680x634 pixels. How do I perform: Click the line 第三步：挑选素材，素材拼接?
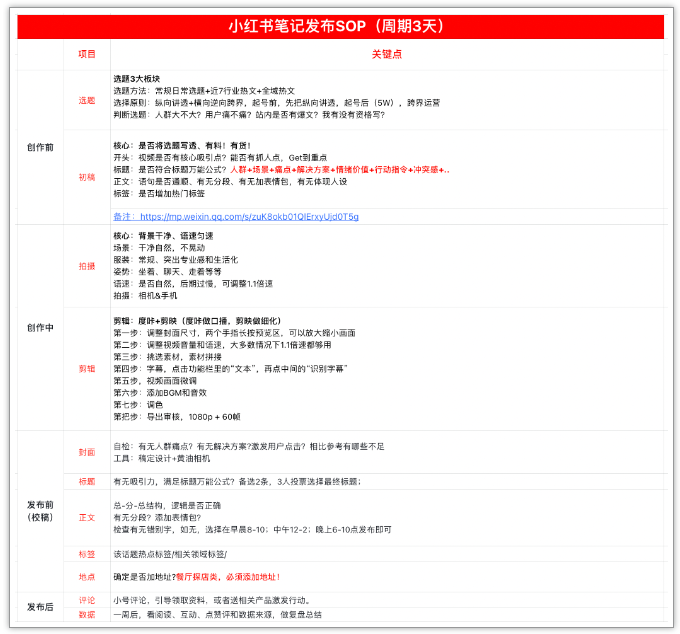(x=167, y=357)
